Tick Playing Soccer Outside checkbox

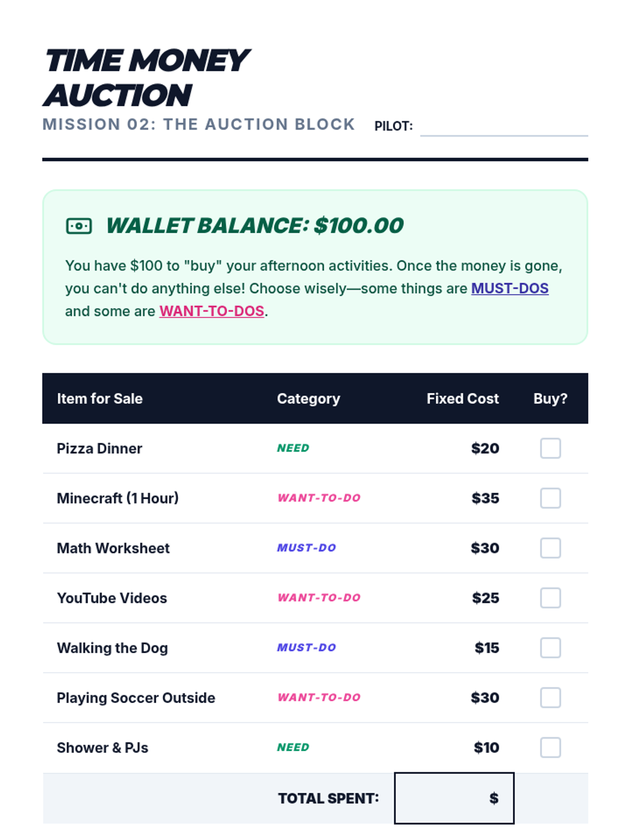550,698
